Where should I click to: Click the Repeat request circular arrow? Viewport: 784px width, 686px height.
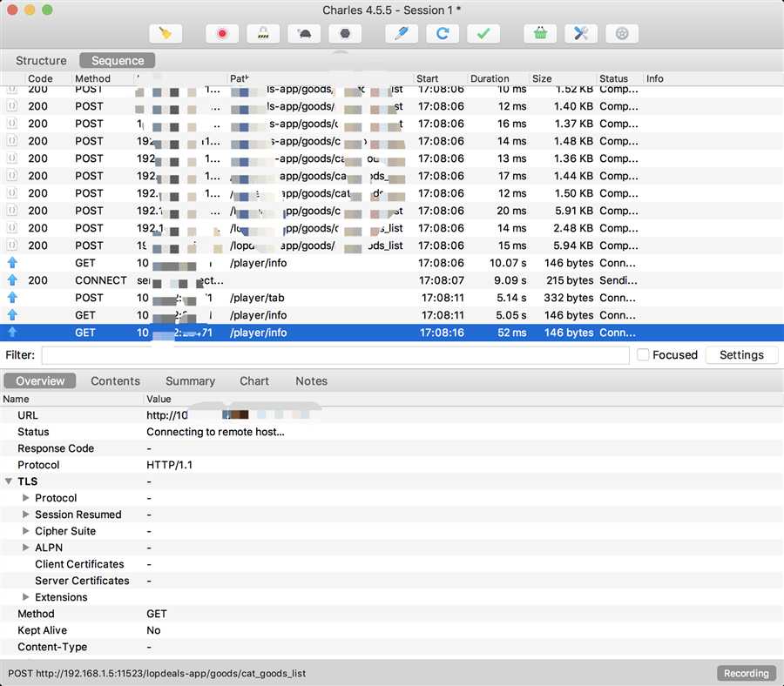coord(443,33)
